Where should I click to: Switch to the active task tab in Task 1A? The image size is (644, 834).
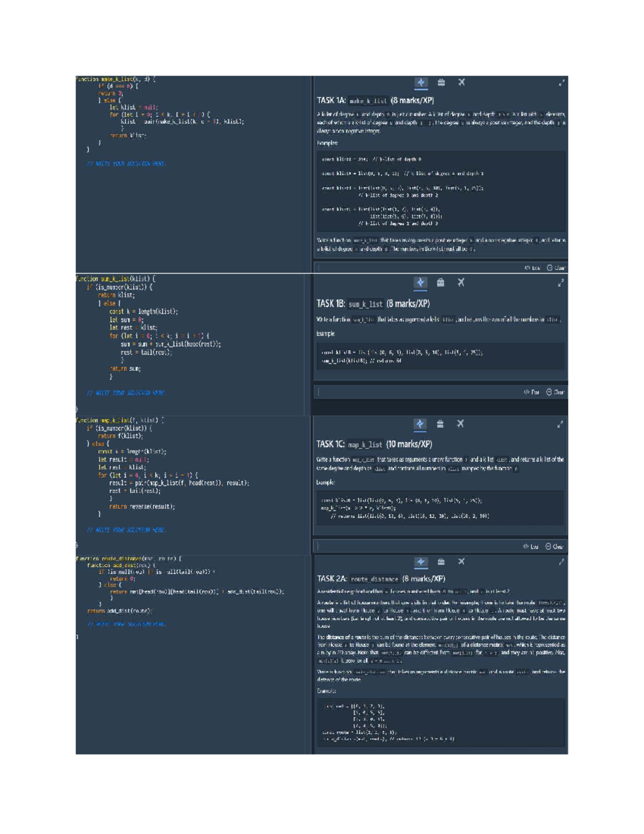click(421, 82)
